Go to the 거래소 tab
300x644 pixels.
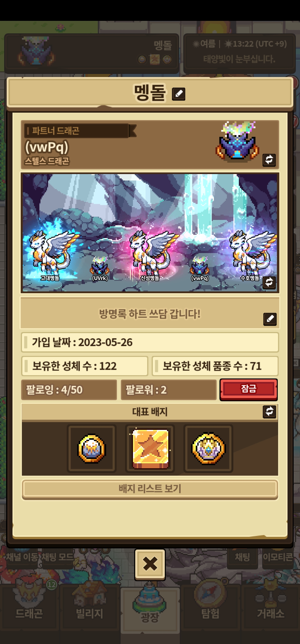(x=271, y=606)
